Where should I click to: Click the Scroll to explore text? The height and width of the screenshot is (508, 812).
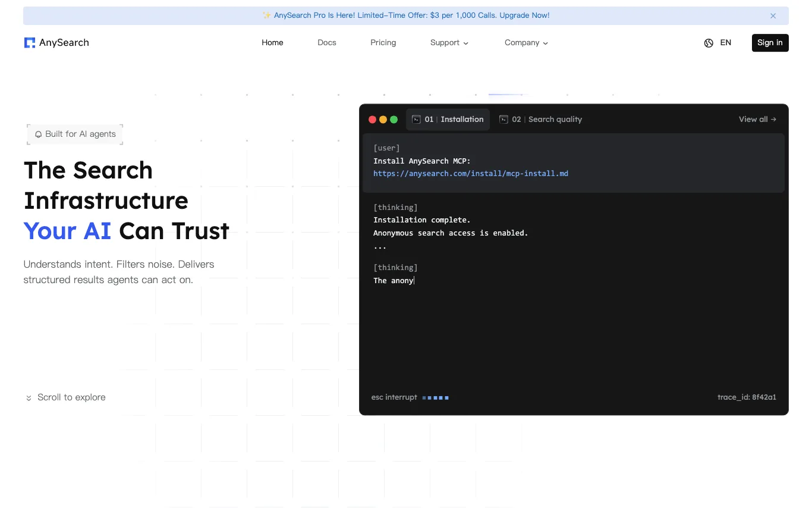point(71,397)
